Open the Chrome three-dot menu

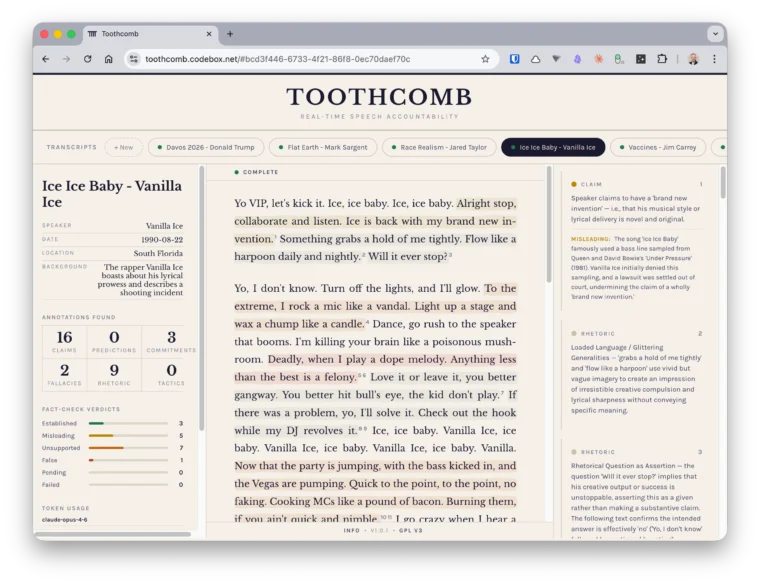pos(714,59)
